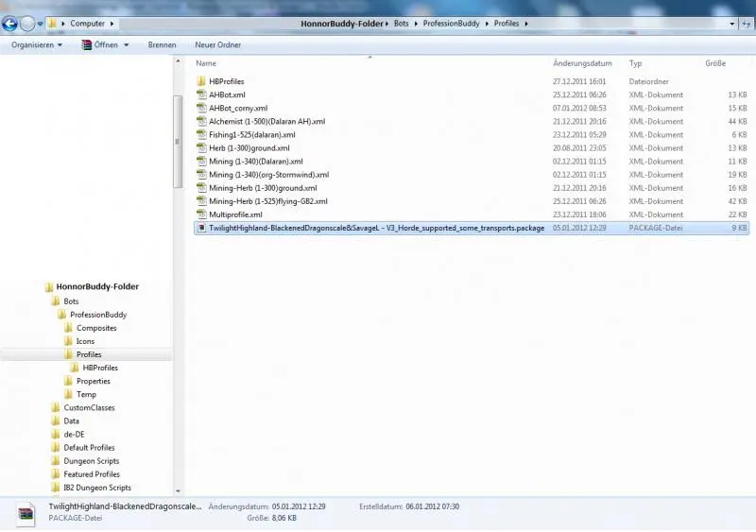
Task: Click the greyed Forward navigation arrow
Action: pyautogui.click(x=27, y=24)
